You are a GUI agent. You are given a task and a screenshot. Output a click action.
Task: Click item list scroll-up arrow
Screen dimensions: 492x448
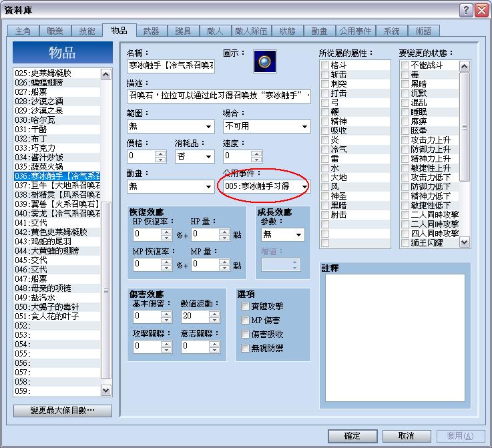pyautogui.click(x=106, y=75)
